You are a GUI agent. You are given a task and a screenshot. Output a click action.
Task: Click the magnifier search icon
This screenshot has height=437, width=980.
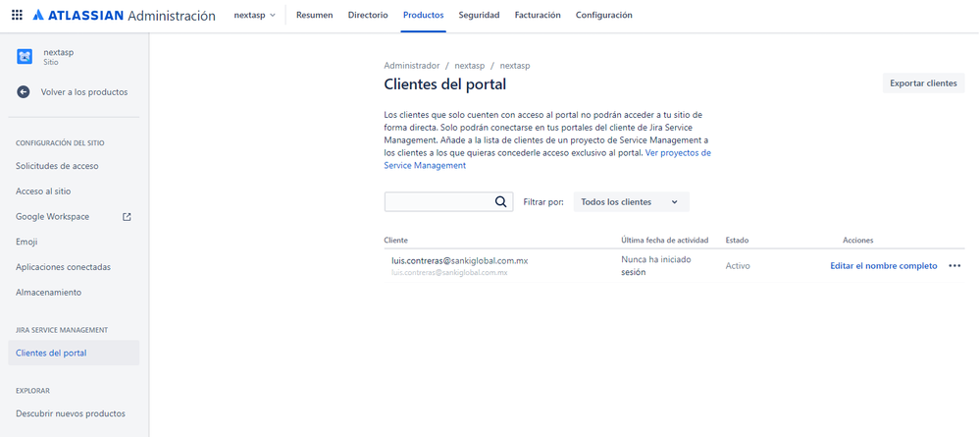pyautogui.click(x=500, y=201)
